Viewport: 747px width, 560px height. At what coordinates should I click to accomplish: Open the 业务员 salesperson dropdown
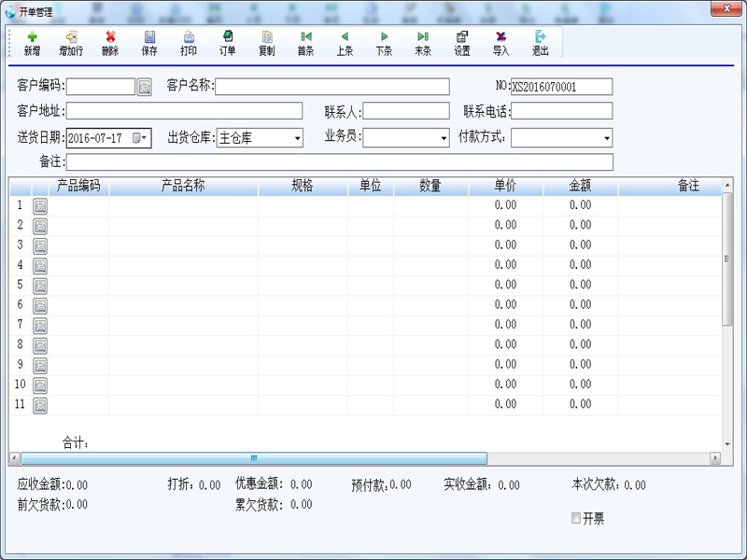[x=444, y=138]
